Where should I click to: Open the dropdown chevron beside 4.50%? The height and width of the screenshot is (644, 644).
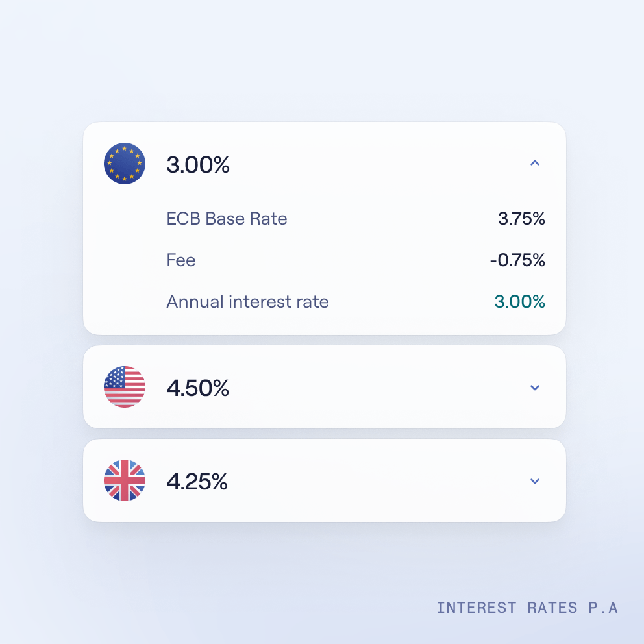(534, 387)
